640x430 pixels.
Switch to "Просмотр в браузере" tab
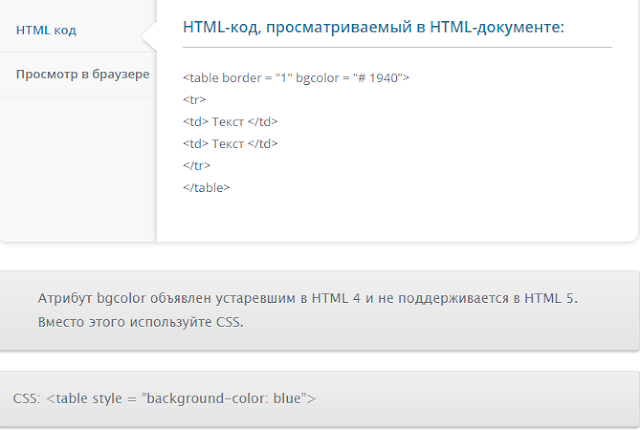[82, 74]
